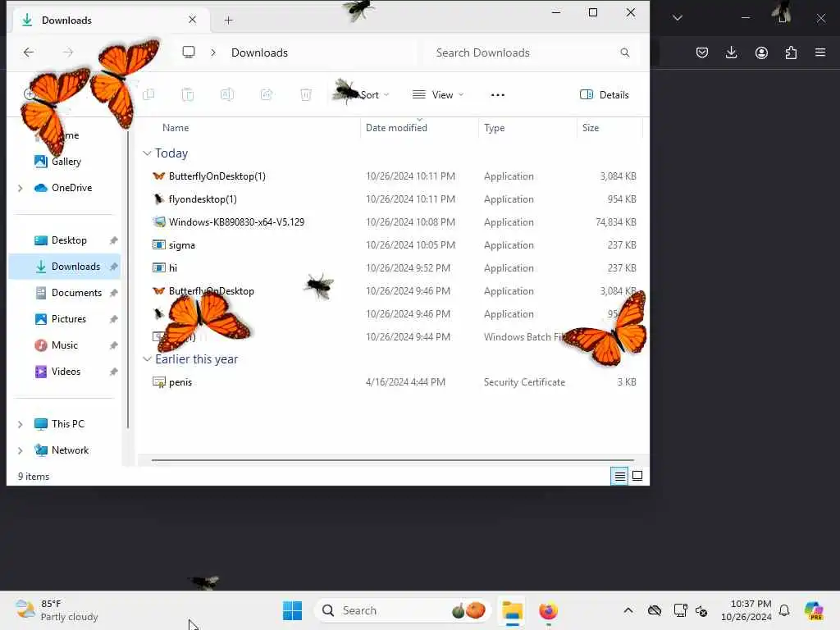Image resolution: width=840 pixels, height=630 pixels.
Task: Expand the Firefox tab list chevron
Action: 677,18
